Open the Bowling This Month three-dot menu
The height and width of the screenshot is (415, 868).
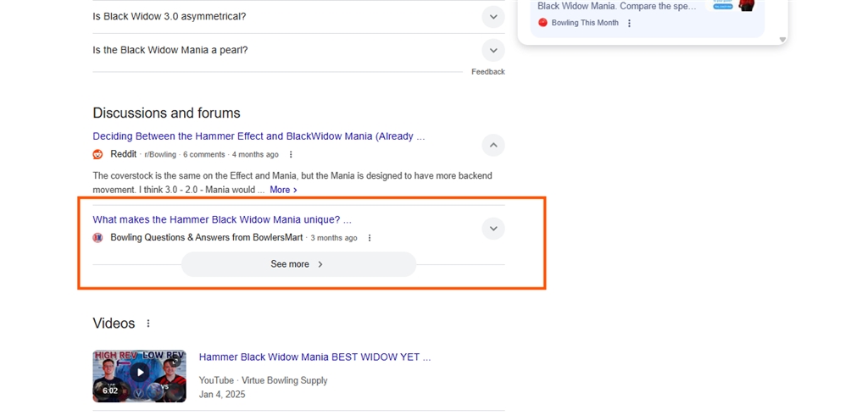pos(629,23)
